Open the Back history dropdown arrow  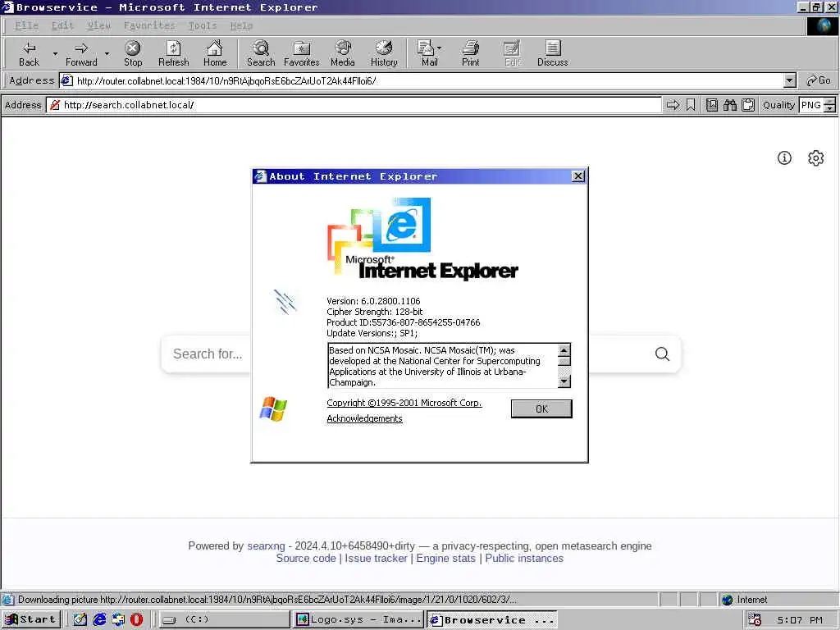click(x=55, y=53)
